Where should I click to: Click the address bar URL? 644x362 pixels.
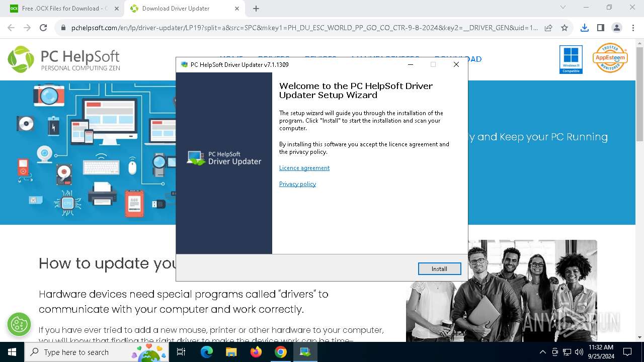coord(304,28)
